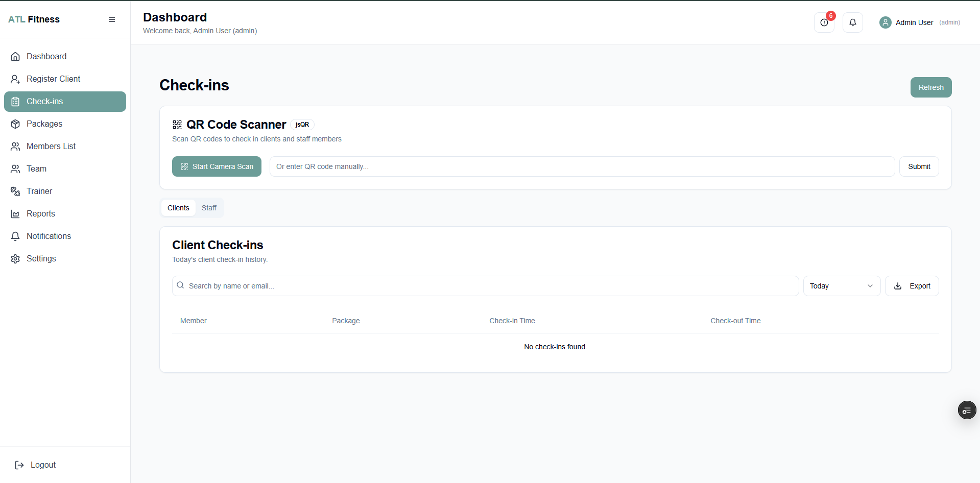Open alerts icon with red badge 6
This screenshot has width=980, height=483.
pos(824,22)
